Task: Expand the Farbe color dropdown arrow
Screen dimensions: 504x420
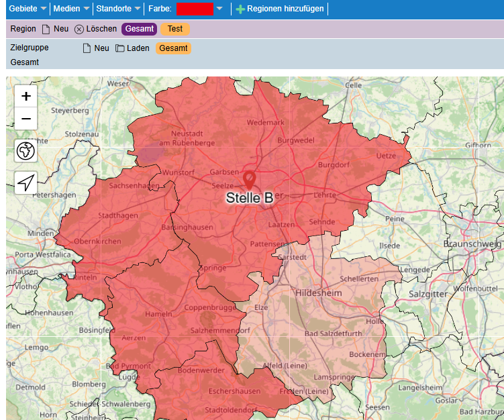Action: [219, 9]
